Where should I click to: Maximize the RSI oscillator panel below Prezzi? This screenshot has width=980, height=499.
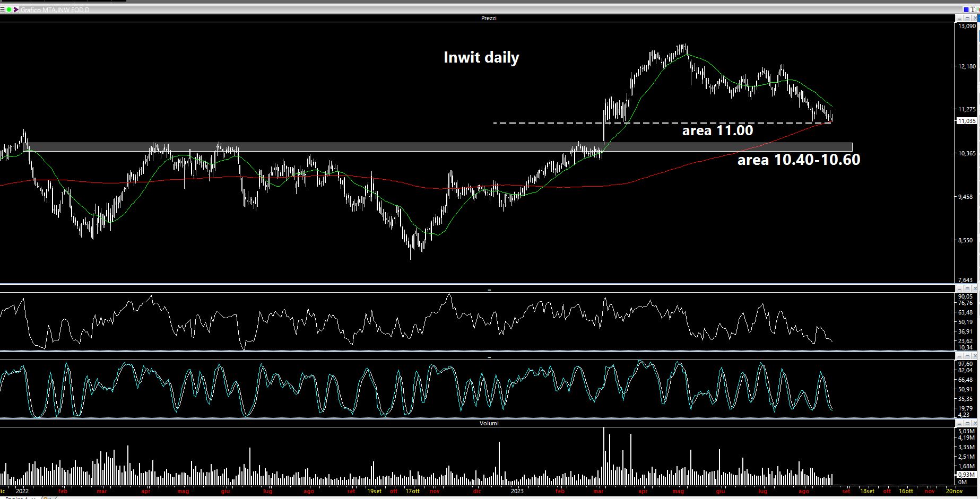click(x=967, y=288)
